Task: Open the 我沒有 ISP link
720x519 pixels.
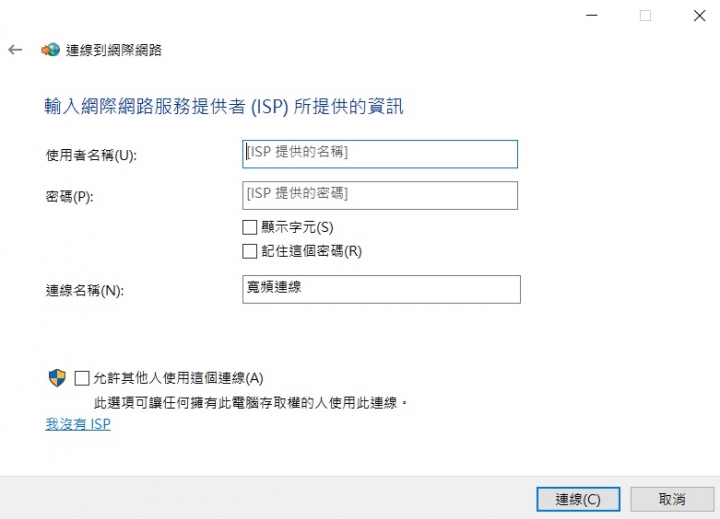Action: pyautogui.click(x=78, y=424)
